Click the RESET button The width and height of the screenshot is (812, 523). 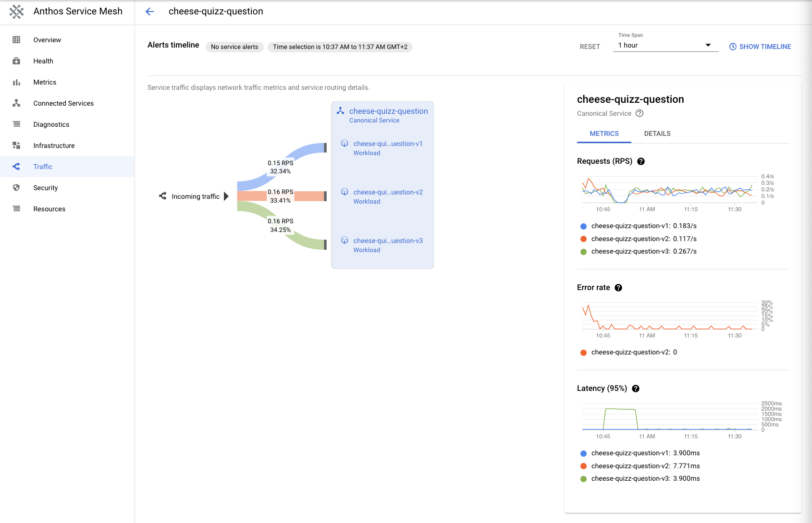[x=590, y=47]
